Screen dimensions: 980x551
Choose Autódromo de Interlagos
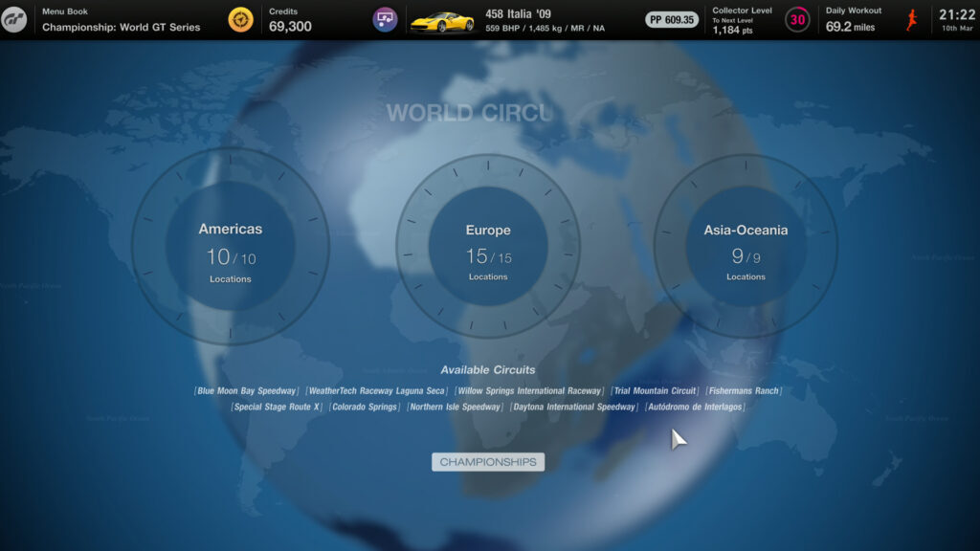(695, 407)
